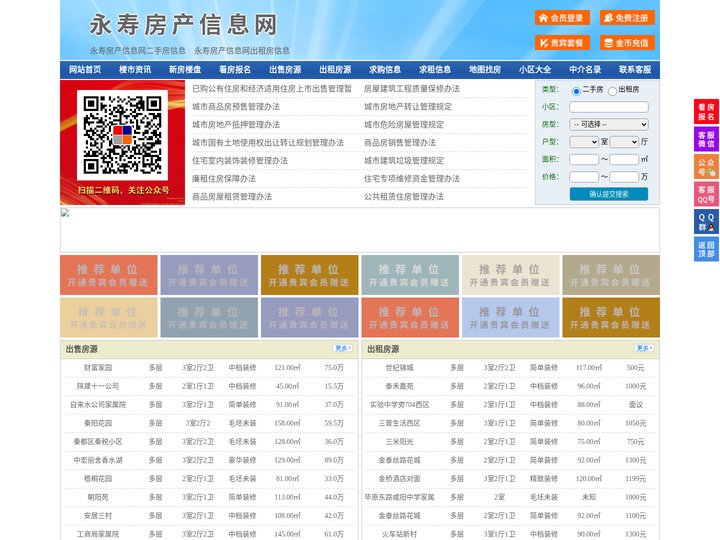Image resolution: width=720 pixels, height=540 pixels.
Task: Open 城市危险房屋管理规定 link
Action: tap(404, 124)
